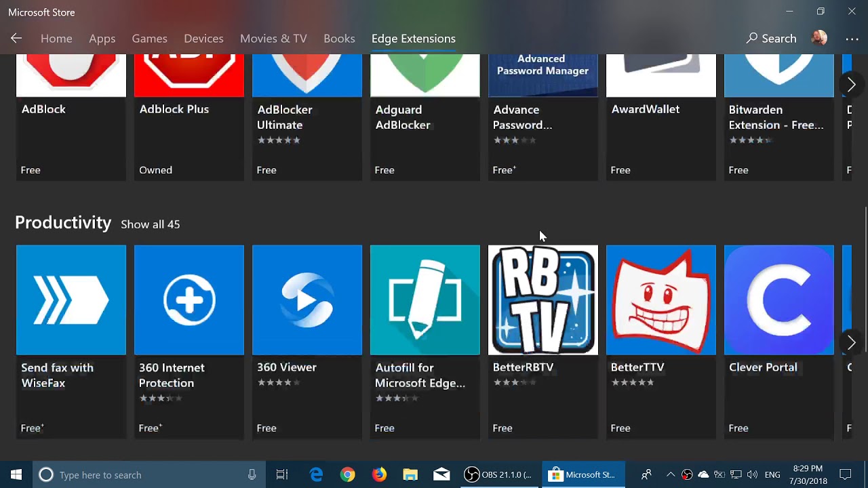Open the AdBlock extension tile image
Screen dimensions: 868x488
coord(71,76)
